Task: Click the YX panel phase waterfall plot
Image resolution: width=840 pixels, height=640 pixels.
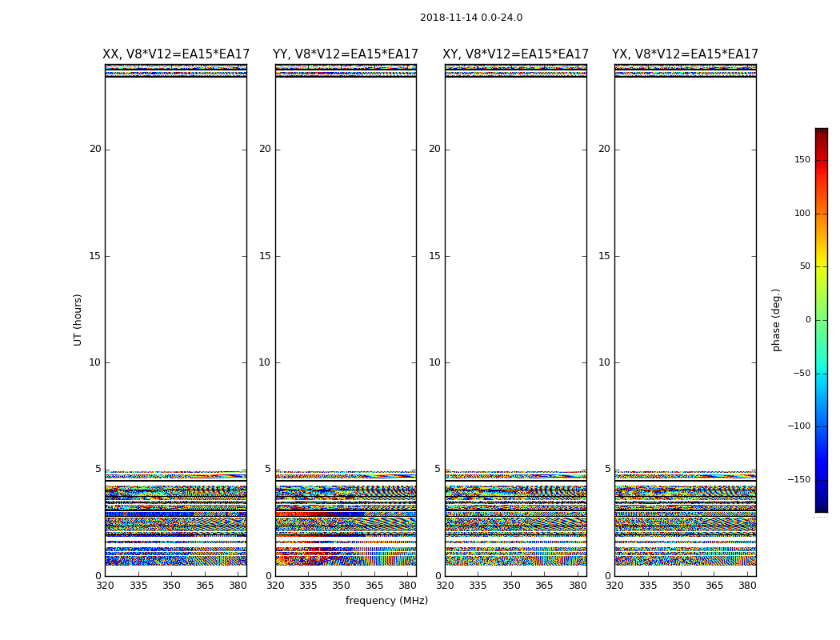Action: 685,320
